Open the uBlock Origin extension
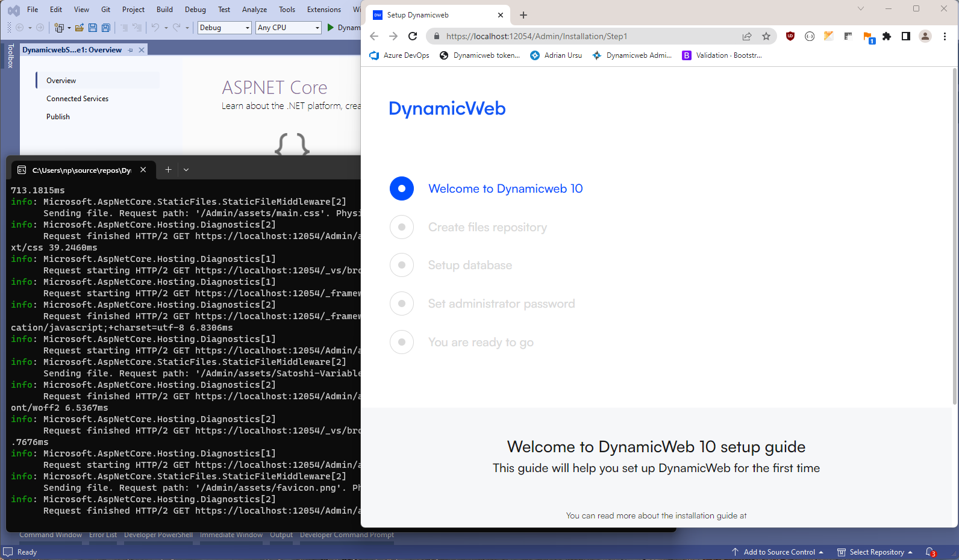The width and height of the screenshot is (959, 560). (790, 36)
